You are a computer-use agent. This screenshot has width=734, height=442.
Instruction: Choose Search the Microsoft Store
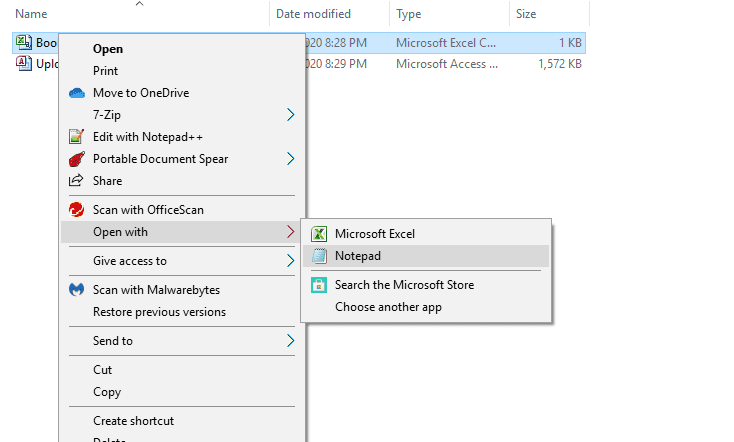click(x=426, y=285)
